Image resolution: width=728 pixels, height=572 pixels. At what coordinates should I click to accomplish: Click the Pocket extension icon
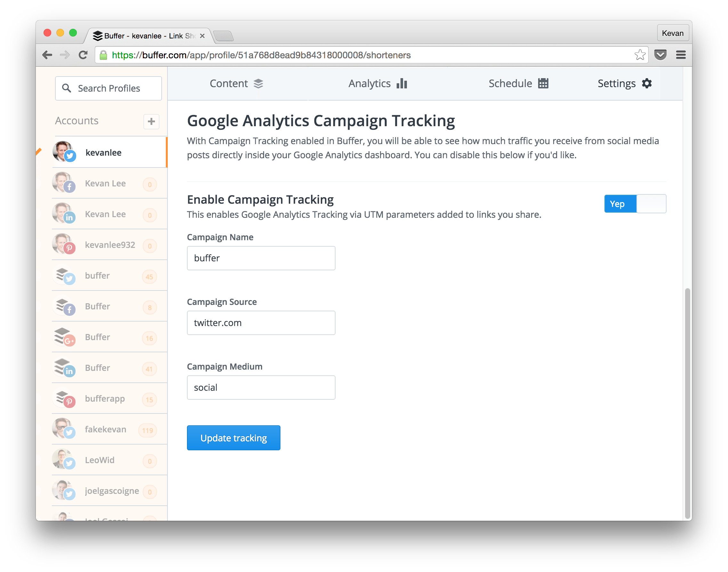coord(660,55)
